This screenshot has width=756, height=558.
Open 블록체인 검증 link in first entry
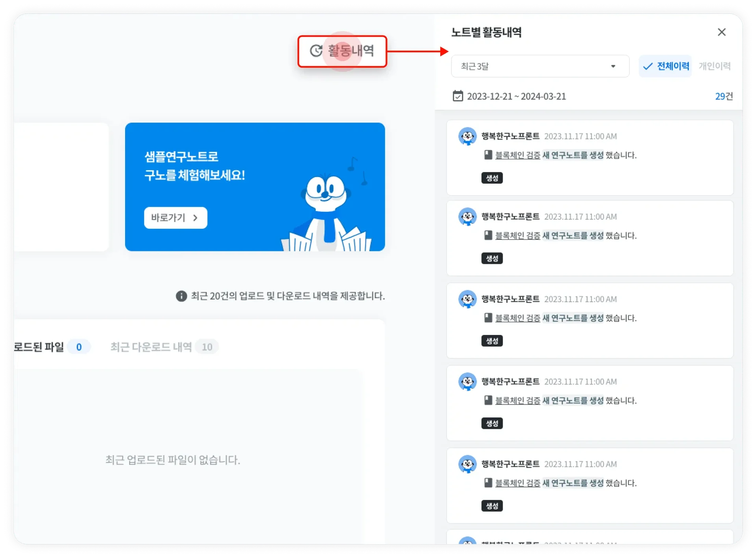[517, 155]
